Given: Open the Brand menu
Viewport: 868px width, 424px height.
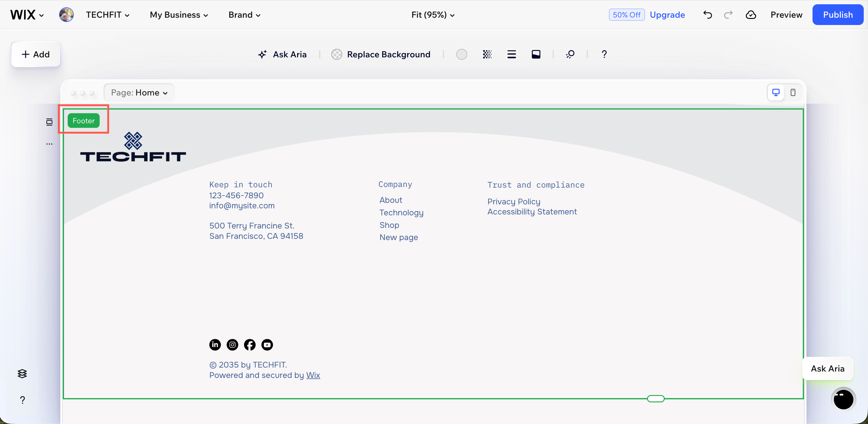Looking at the screenshot, I should (x=244, y=15).
